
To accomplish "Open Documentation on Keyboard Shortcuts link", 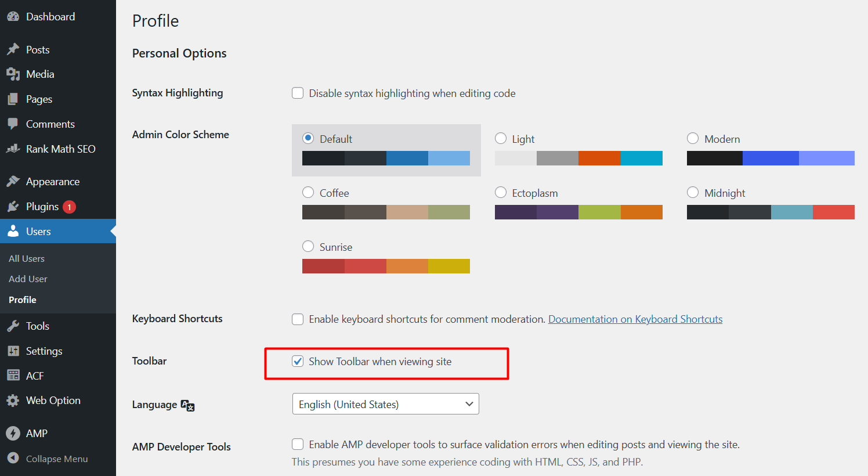I will coord(635,319).
